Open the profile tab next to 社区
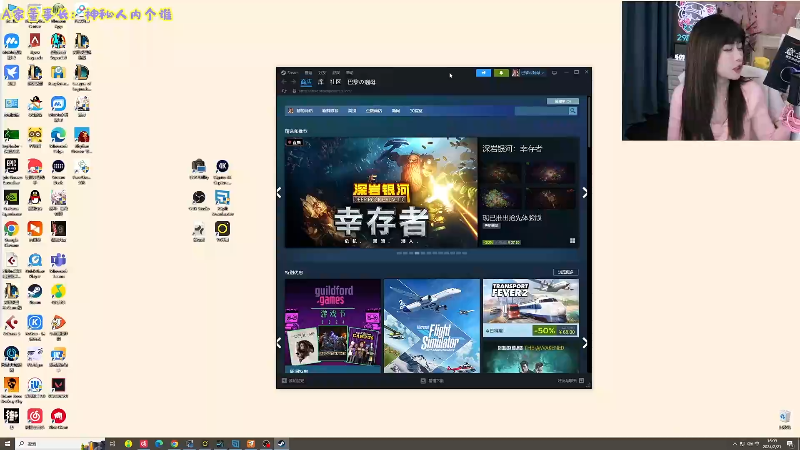Viewport: 800px width, 450px height. 361,82
